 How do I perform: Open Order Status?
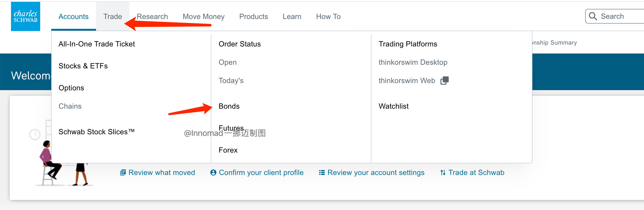[x=239, y=44]
